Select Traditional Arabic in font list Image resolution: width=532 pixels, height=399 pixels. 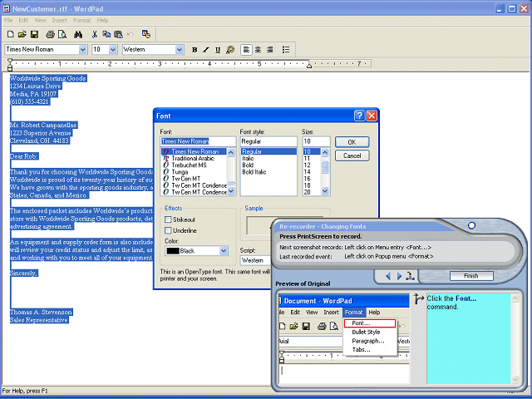coord(193,159)
